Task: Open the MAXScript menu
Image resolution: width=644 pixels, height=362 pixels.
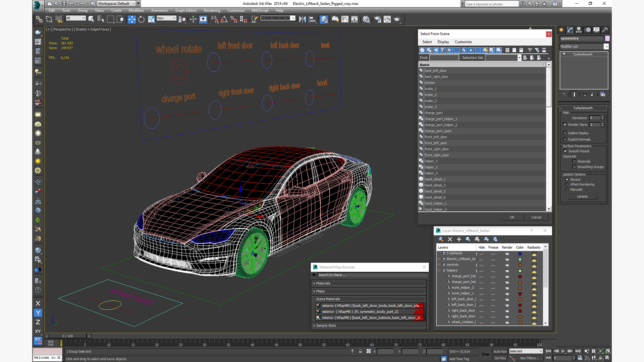Action: point(260,10)
